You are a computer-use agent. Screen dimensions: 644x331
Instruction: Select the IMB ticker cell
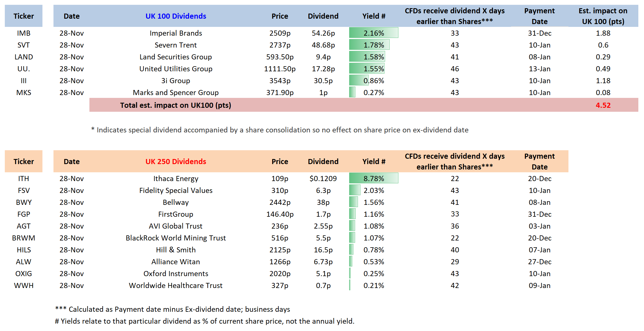[23, 33]
